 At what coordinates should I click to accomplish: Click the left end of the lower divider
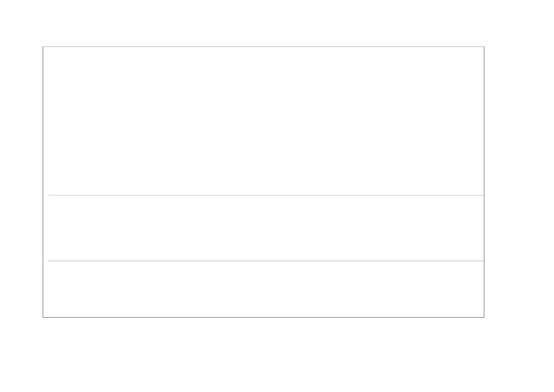point(49,261)
